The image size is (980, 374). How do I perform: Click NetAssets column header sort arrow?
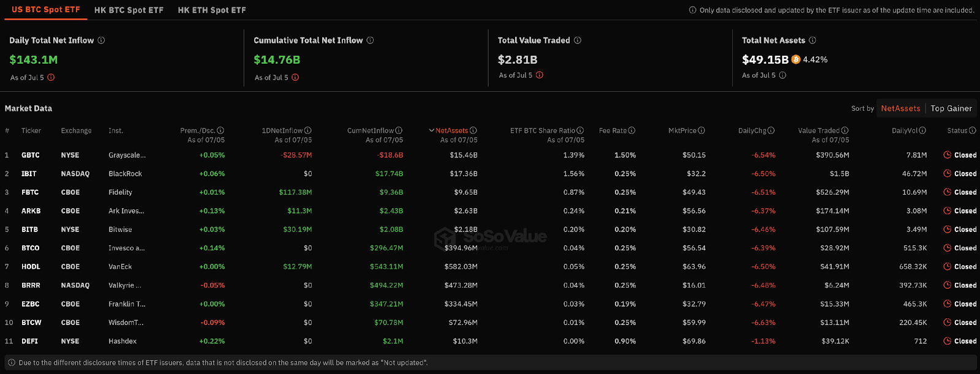(x=431, y=130)
